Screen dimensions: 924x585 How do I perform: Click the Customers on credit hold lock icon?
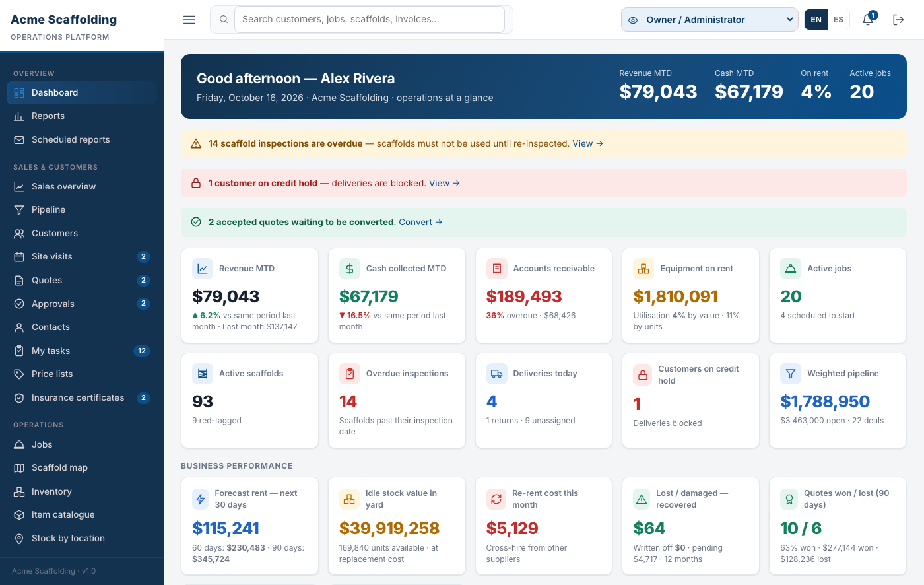pyautogui.click(x=642, y=375)
